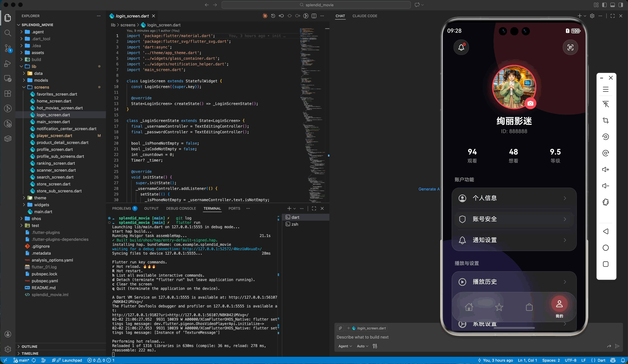Expand the OUTLINE section
The width and height of the screenshot is (628, 364).
(30, 346)
